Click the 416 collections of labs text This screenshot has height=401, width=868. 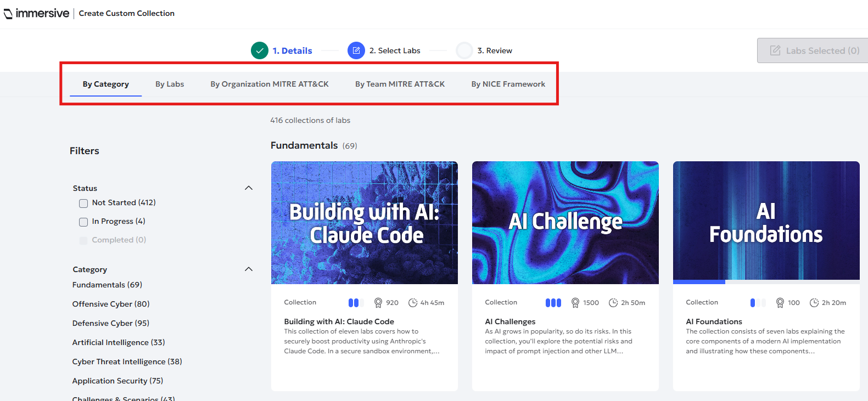pyautogui.click(x=310, y=120)
